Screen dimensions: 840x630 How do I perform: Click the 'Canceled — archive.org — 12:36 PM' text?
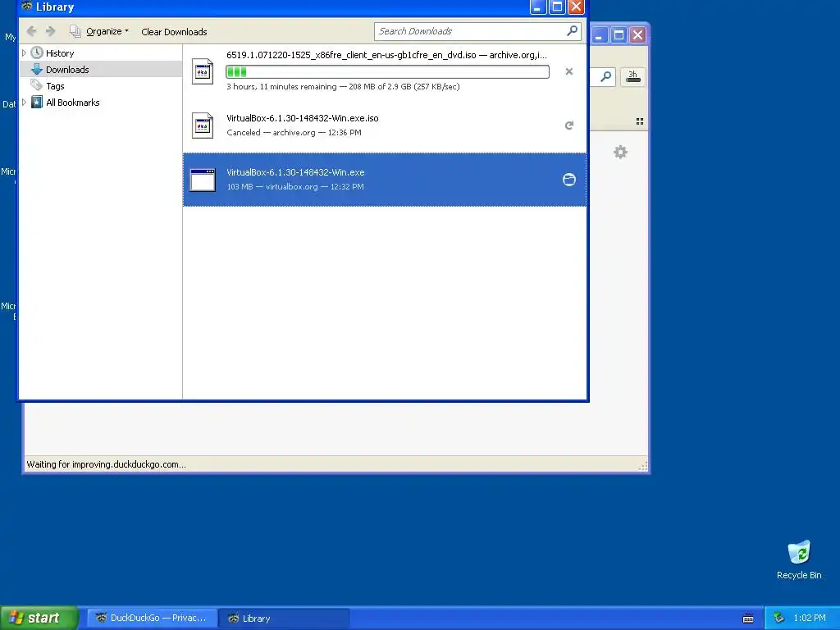pos(294,132)
